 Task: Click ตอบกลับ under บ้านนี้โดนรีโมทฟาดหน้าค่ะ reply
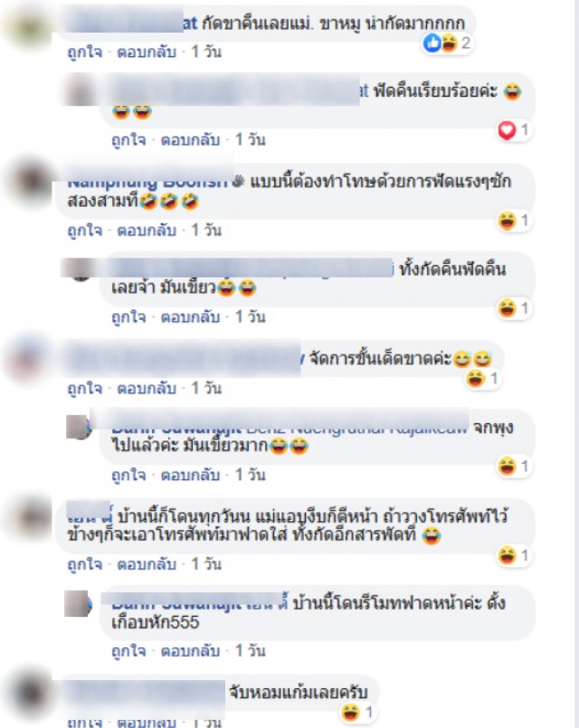pos(190,651)
